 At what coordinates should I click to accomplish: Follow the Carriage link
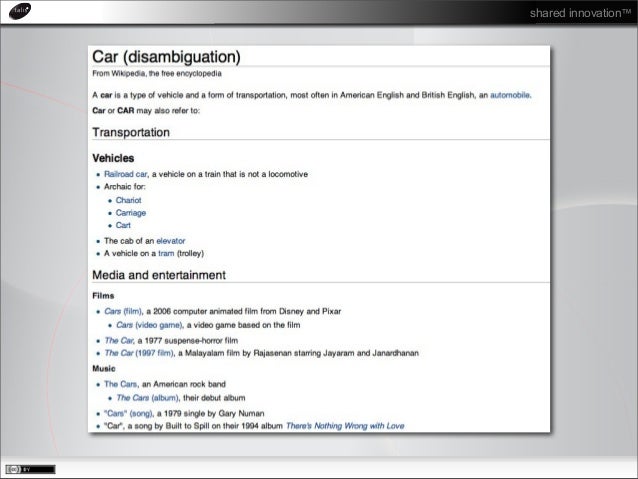coord(131,213)
